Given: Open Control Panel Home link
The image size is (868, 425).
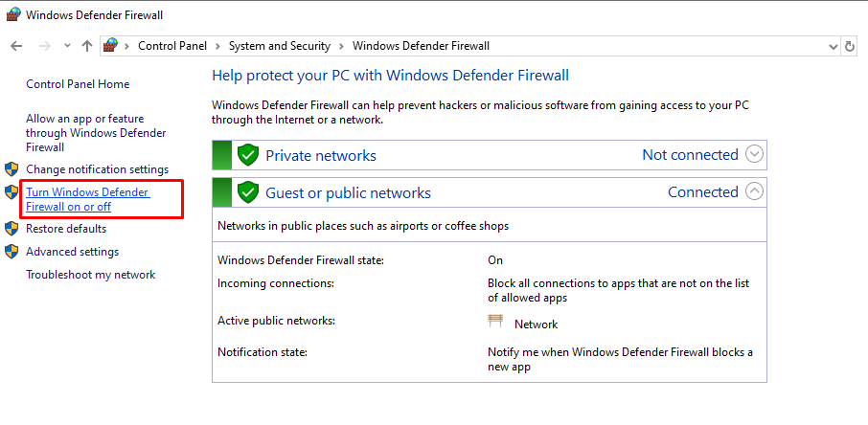Looking at the screenshot, I should click(78, 84).
